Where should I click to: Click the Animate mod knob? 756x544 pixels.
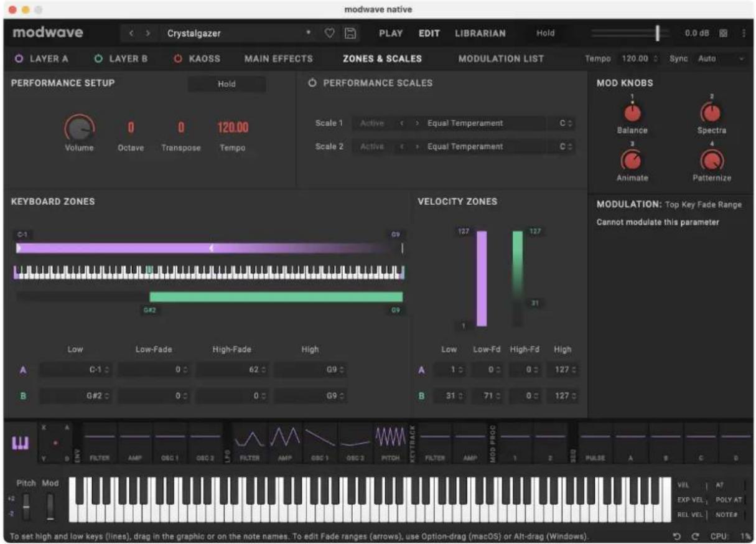(632, 161)
